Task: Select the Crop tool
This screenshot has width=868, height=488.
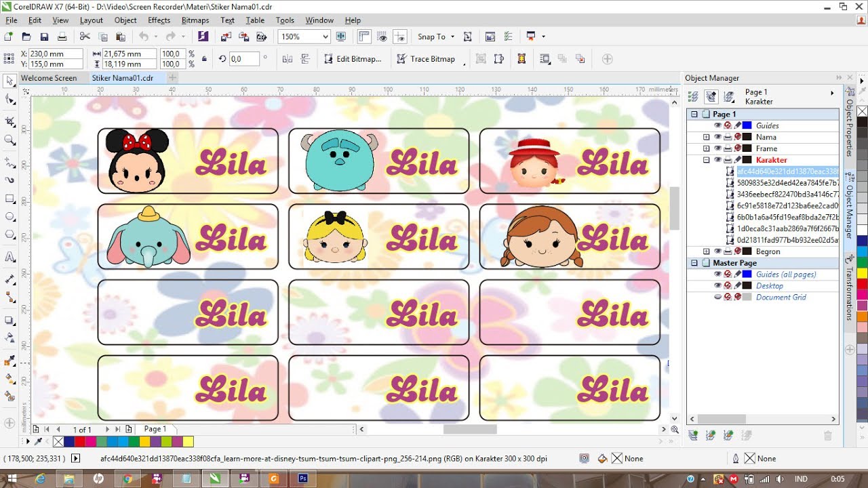Action: pyautogui.click(x=9, y=122)
